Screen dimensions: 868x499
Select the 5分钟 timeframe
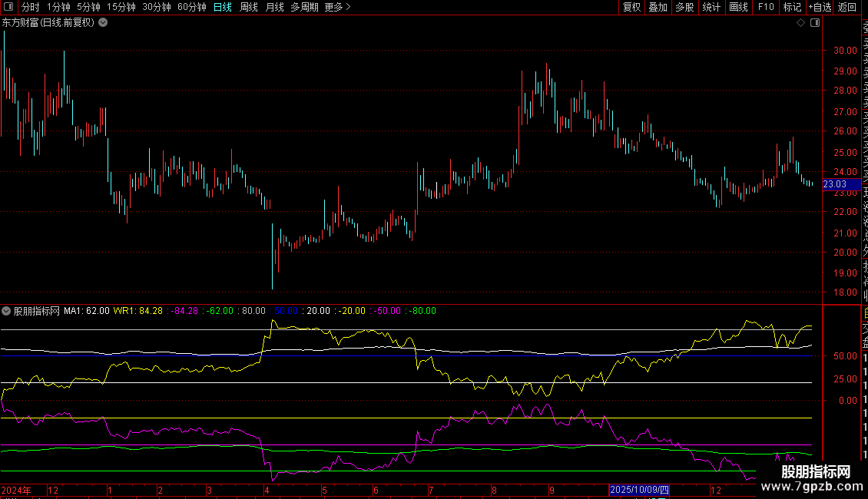(x=88, y=7)
